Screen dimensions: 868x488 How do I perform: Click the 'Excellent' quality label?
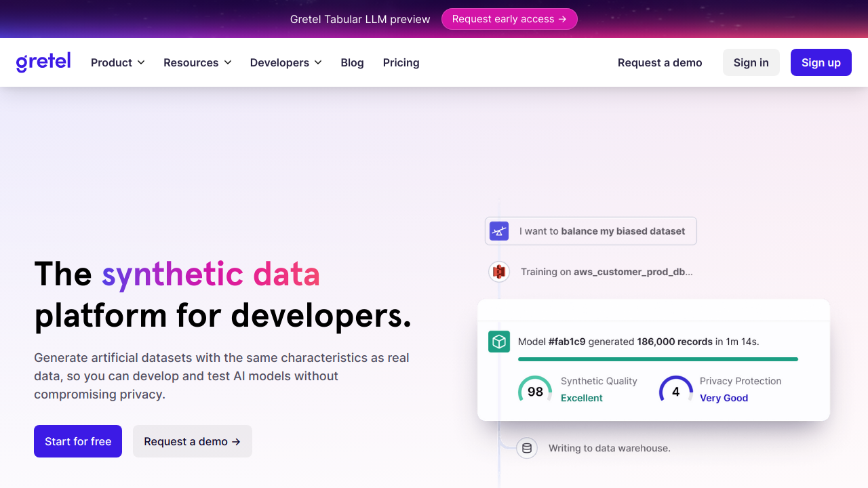(582, 398)
